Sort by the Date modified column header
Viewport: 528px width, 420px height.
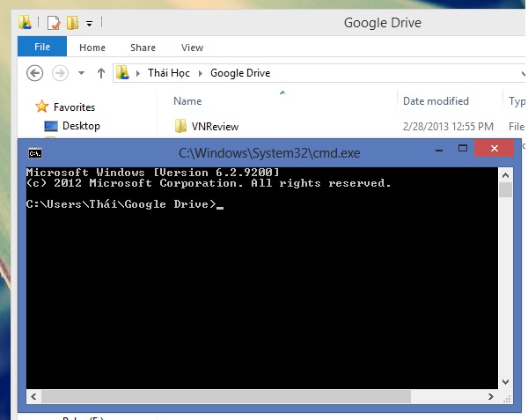click(436, 101)
